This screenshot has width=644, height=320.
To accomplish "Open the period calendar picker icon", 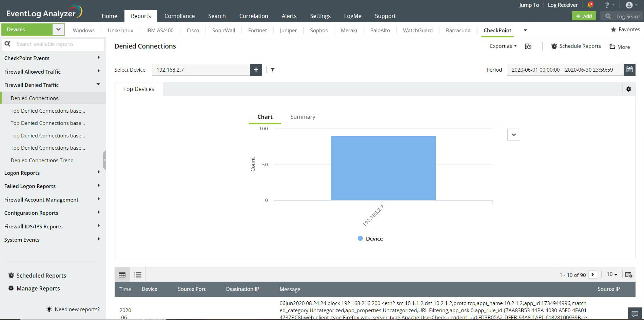I will 629,70.
